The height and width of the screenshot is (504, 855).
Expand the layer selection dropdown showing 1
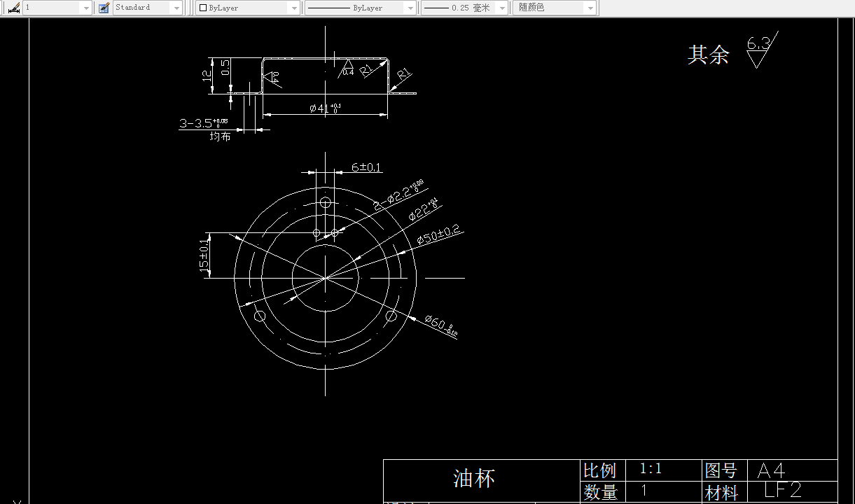[x=87, y=8]
